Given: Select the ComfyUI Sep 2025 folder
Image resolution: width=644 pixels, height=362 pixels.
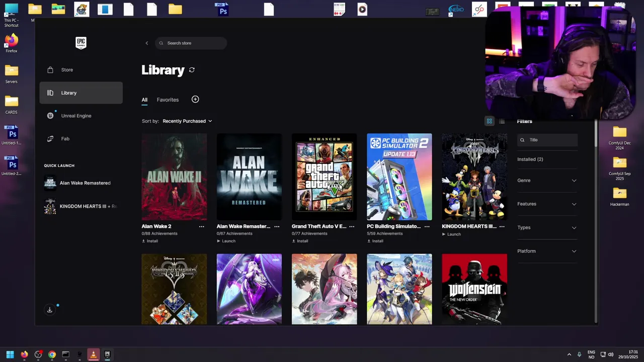Looking at the screenshot, I should (x=619, y=168).
